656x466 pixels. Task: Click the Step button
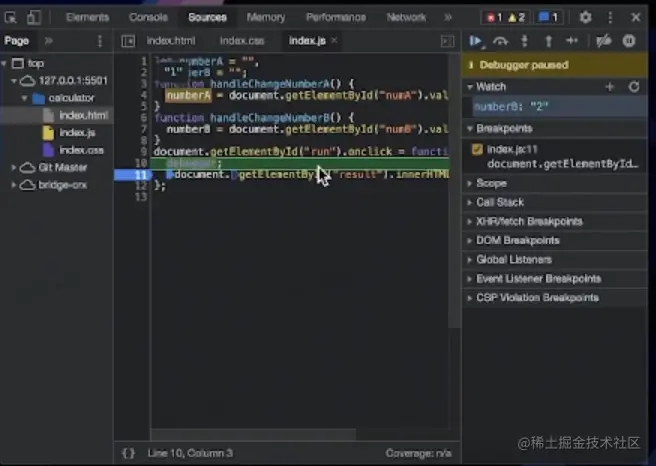coord(572,41)
